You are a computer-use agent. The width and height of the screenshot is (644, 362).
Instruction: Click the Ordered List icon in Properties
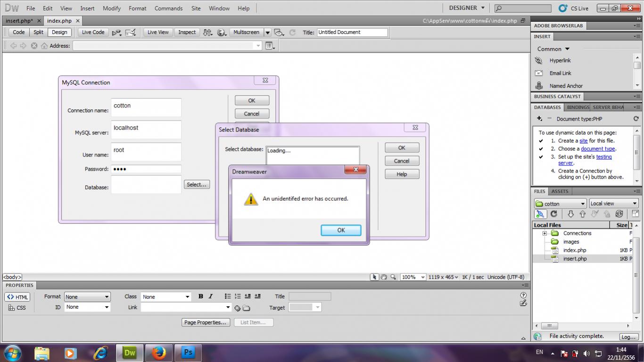pos(238,296)
